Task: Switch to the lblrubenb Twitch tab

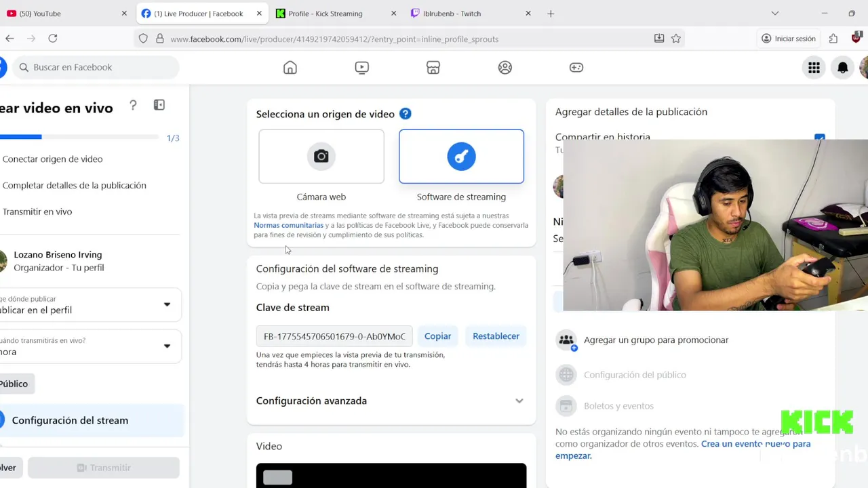Action: (471, 14)
